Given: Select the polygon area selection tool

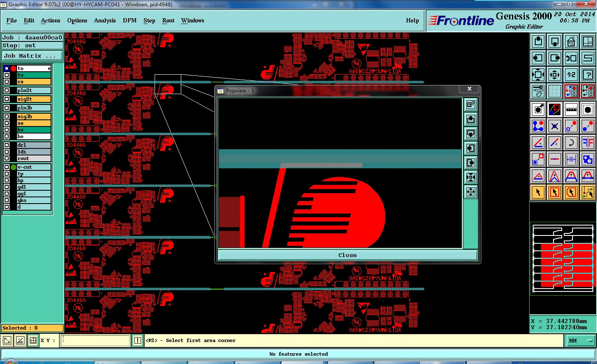Looking at the screenshot, I should click(x=571, y=192).
